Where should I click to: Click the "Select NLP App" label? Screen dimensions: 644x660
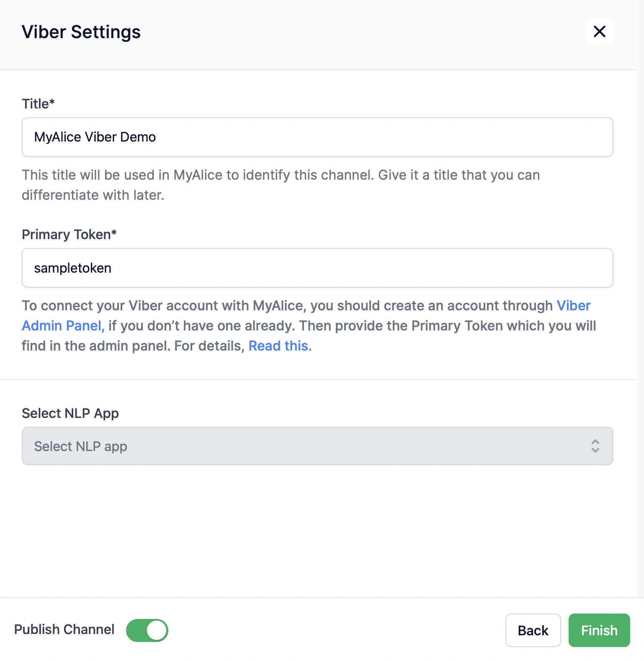click(x=70, y=413)
